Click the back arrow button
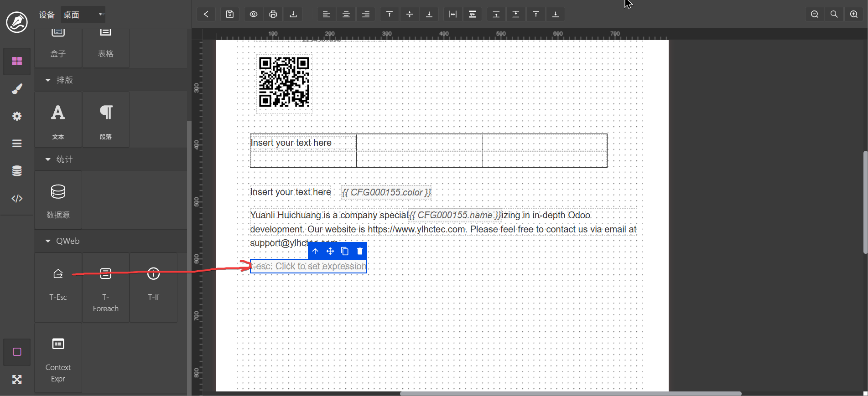The image size is (868, 396). click(206, 14)
